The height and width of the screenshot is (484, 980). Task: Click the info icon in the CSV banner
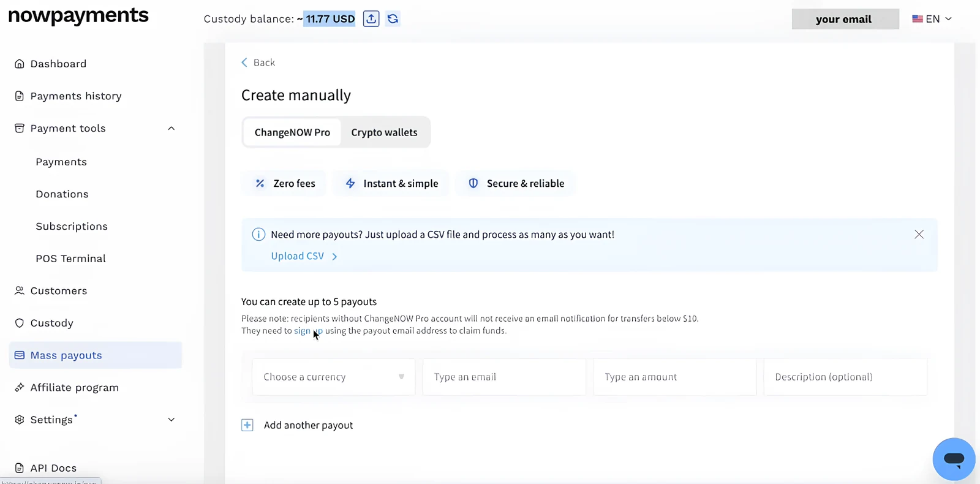tap(258, 235)
